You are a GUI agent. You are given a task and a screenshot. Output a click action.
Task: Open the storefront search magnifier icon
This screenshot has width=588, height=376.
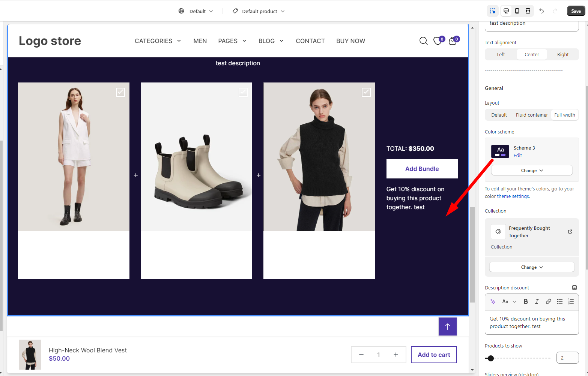click(424, 41)
